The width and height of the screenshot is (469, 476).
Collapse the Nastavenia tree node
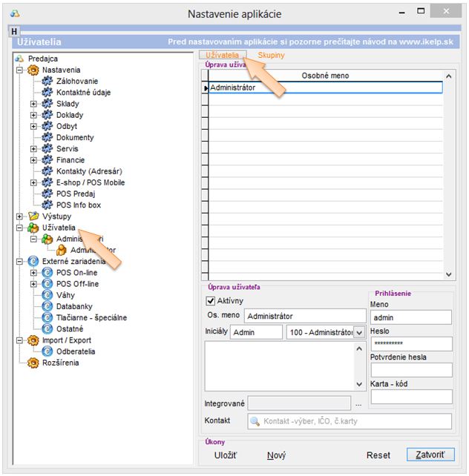click(19, 70)
